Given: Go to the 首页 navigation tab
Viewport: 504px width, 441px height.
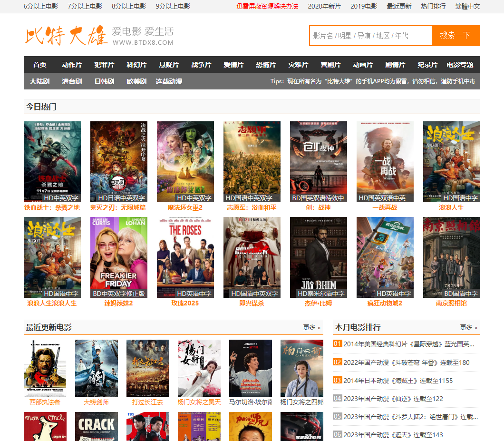Looking at the screenshot, I should [40, 65].
